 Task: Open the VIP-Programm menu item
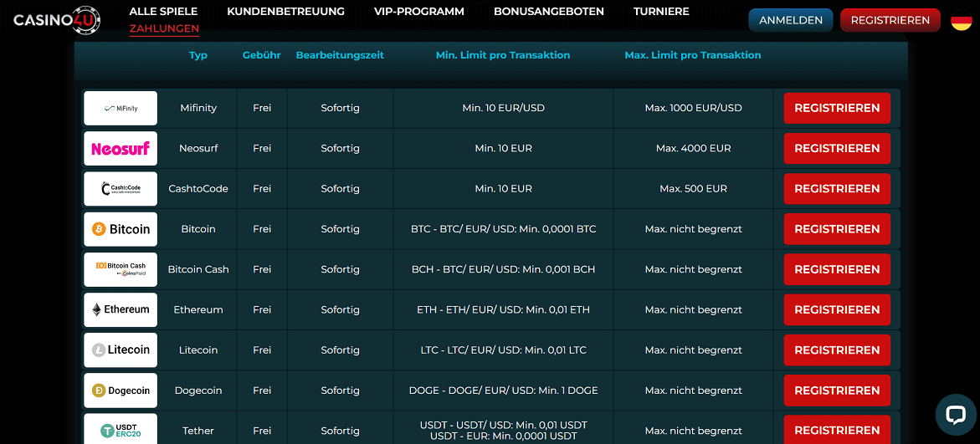click(x=418, y=12)
